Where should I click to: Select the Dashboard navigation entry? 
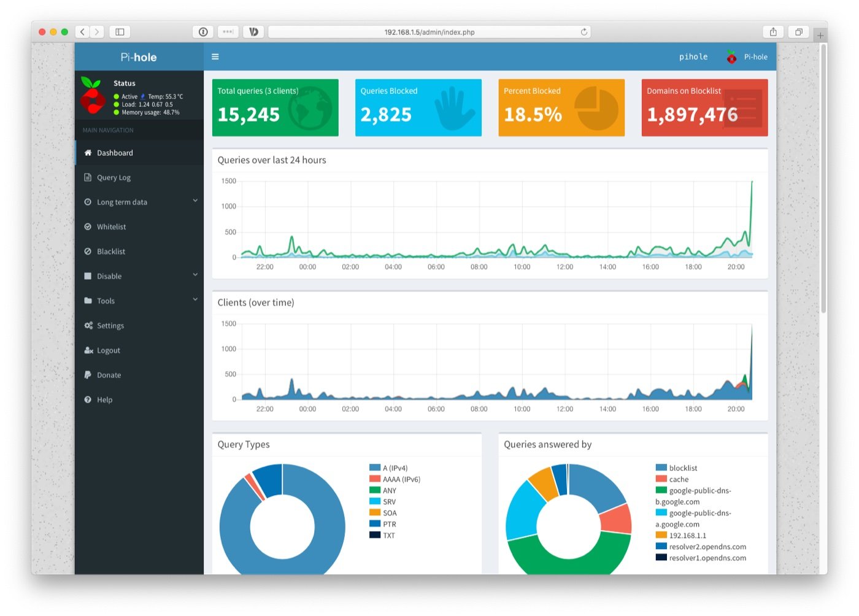click(x=115, y=152)
